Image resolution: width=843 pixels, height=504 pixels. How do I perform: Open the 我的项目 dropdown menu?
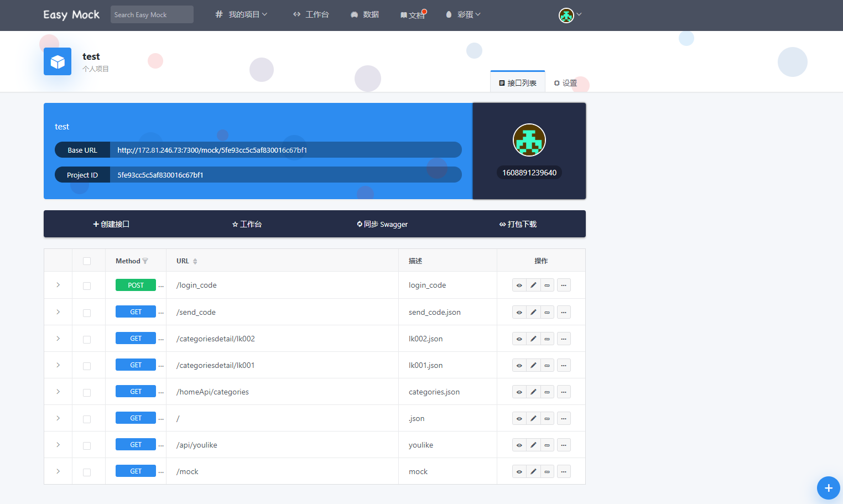pyautogui.click(x=241, y=14)
